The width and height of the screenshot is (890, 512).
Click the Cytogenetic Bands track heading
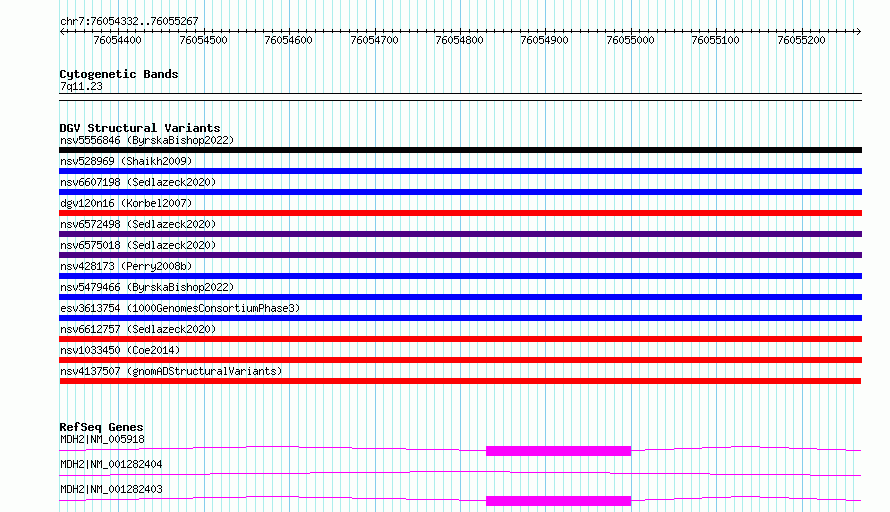119,74
